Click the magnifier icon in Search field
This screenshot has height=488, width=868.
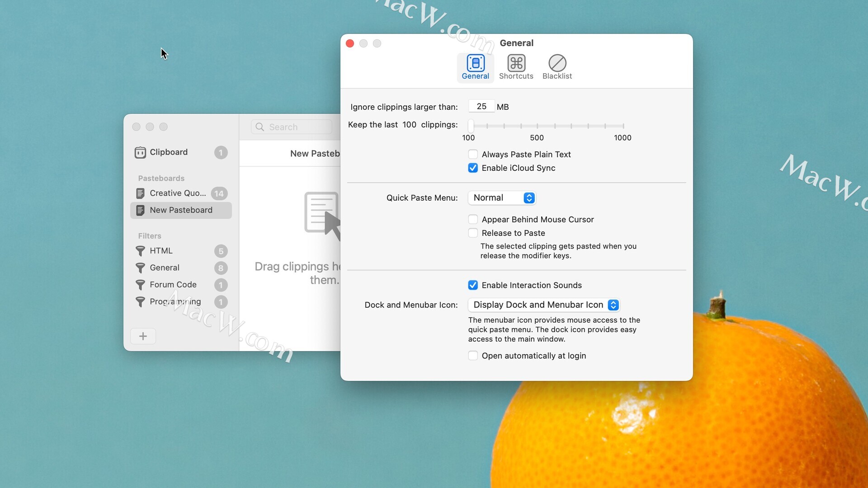tap(259, 127)
